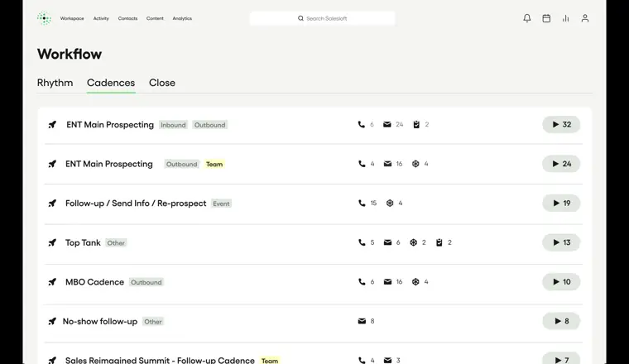Click clipboard task icon in Top Tank row
The width and height of the screenshot is (629, 364).
pyautogui.click(x=439, y=242)
